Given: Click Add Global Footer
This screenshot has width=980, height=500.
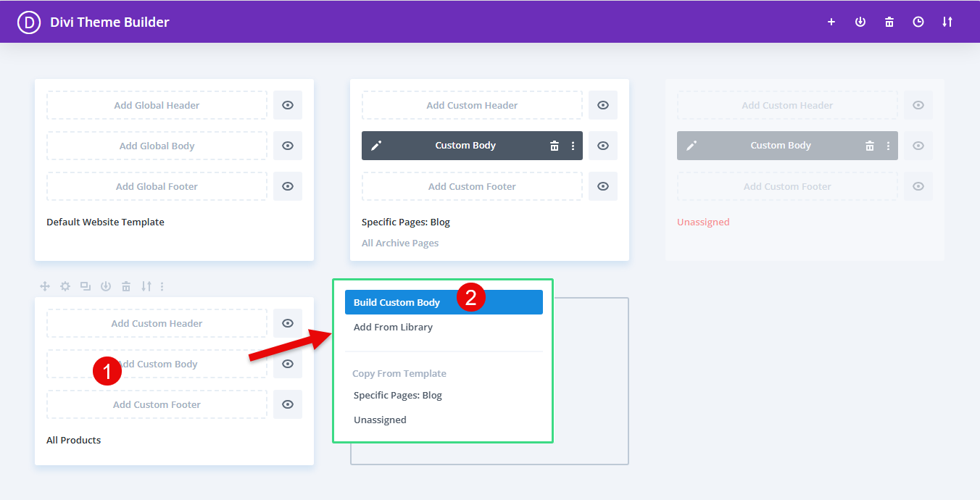Looking at the screenshot, I should (157, 186).
